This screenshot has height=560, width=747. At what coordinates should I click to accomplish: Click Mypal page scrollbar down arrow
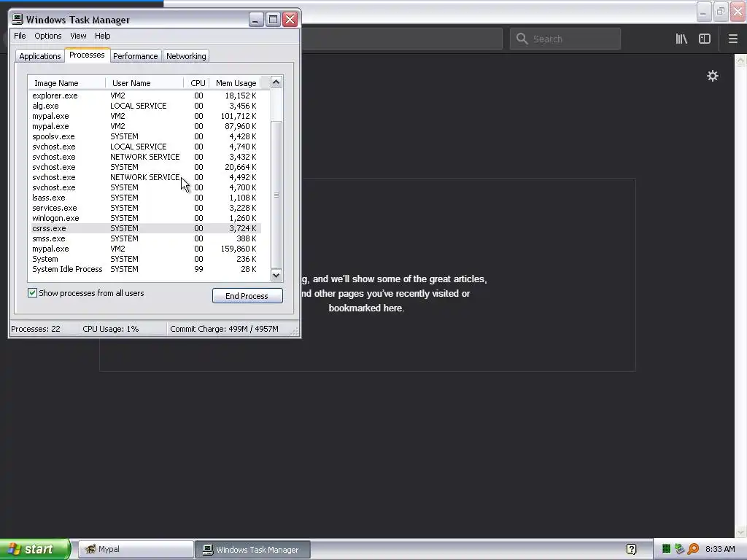[740, 532]
